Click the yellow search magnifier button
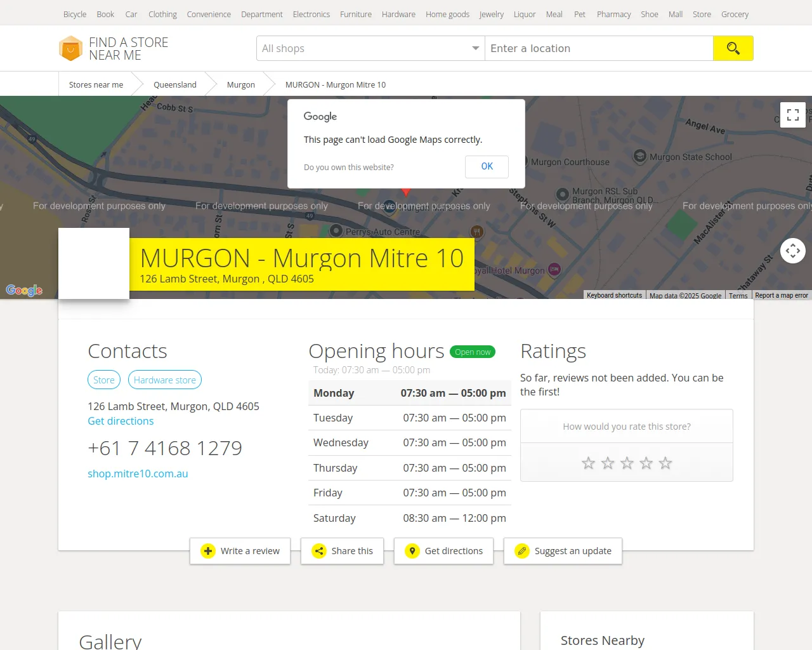 [733, 48]
